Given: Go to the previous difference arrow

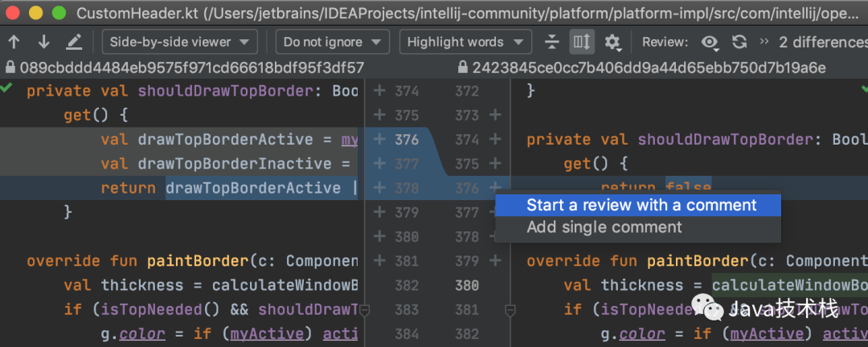Looking at the screenshot, I should pyautogui.click(x=14, y=42).
